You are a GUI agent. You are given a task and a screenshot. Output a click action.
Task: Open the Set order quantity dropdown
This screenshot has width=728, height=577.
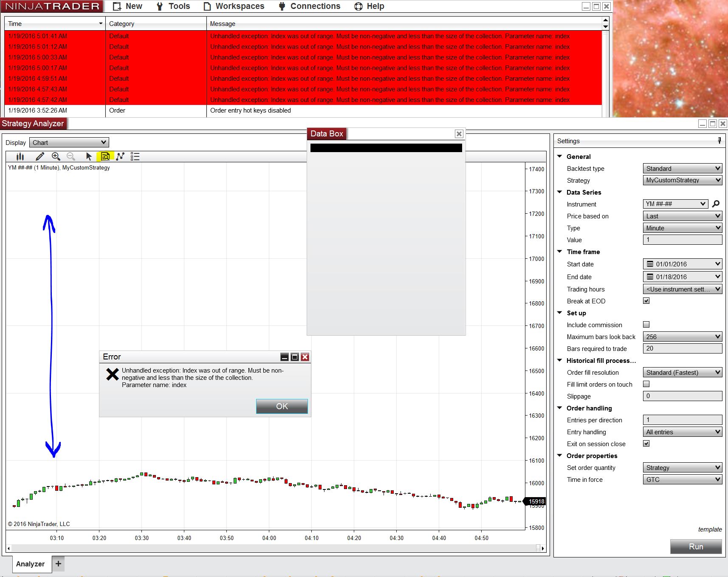(x=683, y=467)
